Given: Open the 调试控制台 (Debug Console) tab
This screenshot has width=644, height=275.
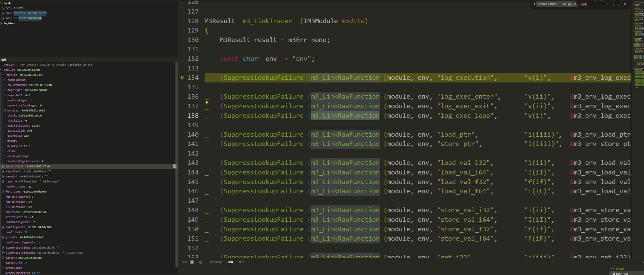Looking at the screenshot, I should (x=216, y=262).
